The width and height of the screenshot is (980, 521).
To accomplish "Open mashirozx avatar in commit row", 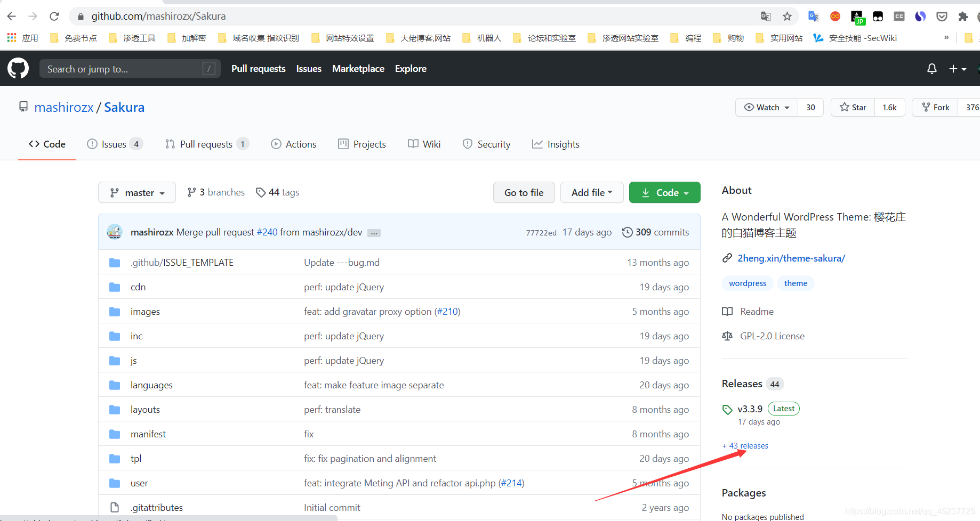I will 115,232.
